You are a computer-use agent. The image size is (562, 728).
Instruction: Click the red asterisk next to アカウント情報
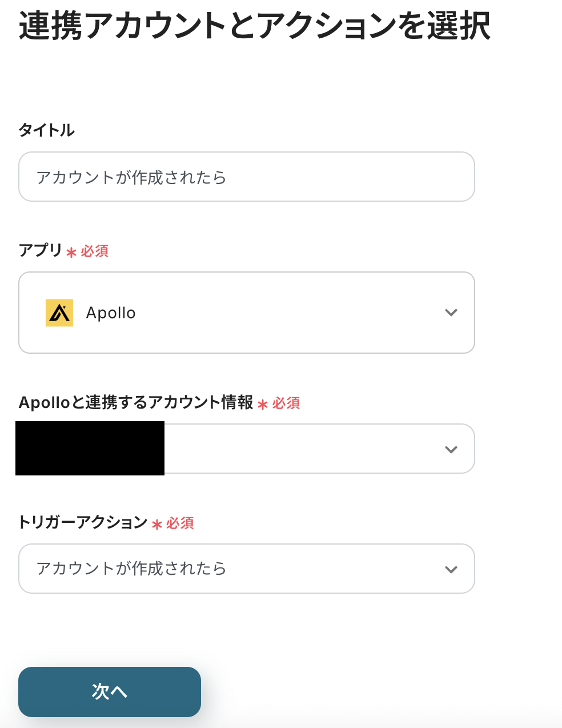coord(263,405)
